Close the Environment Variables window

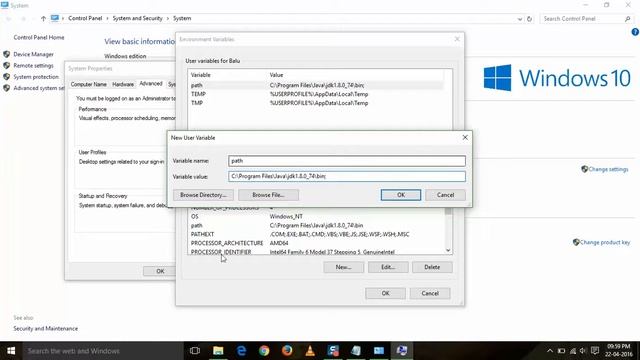[x=457, y=39]
